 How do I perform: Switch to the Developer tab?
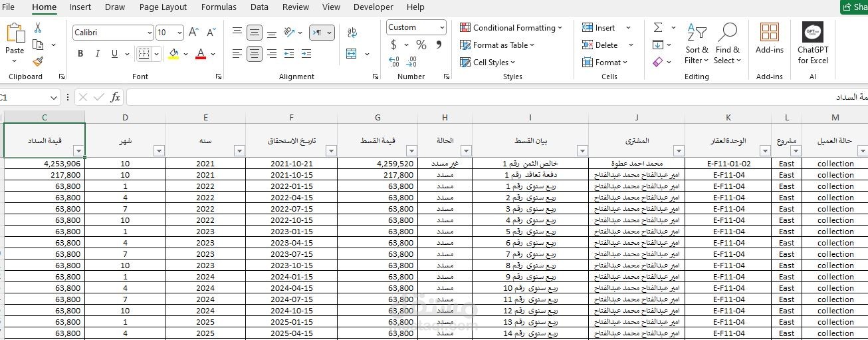tap(373, 7)
